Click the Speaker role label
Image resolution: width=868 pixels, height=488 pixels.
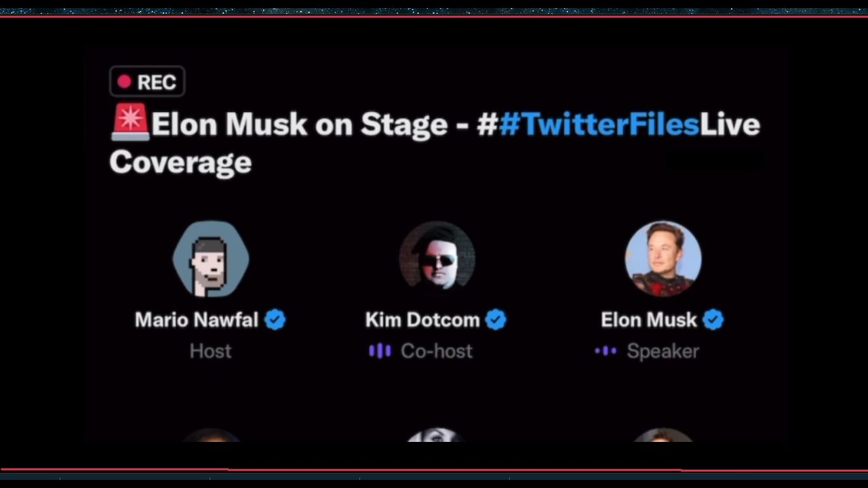point(663,350)
